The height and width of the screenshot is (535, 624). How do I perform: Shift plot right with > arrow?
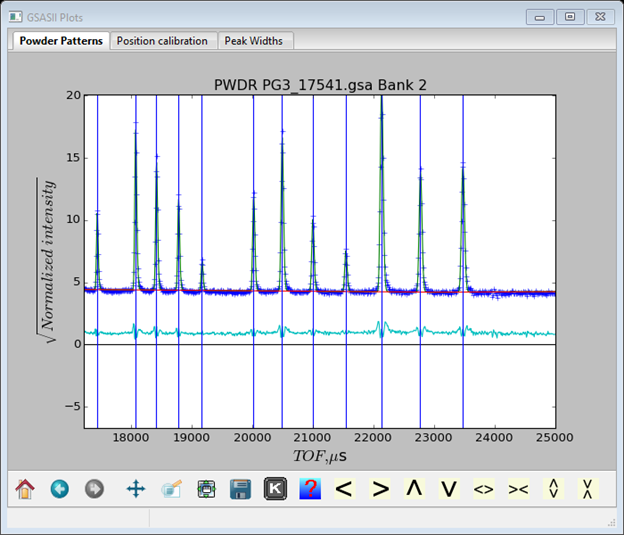380,489
